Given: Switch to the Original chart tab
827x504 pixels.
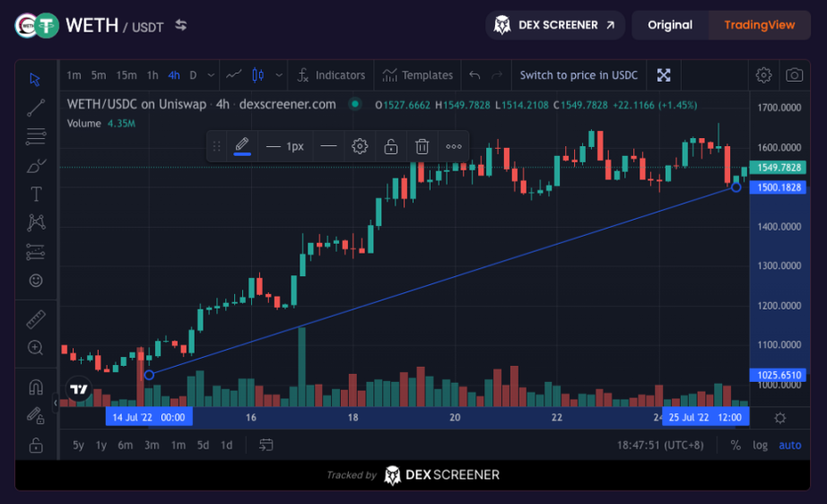Looking at the screenshot, I should (670, 25).
